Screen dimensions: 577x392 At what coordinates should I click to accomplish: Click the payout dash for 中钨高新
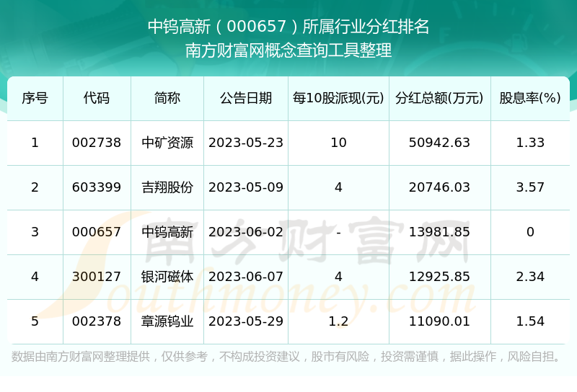(x=338, y=233)
